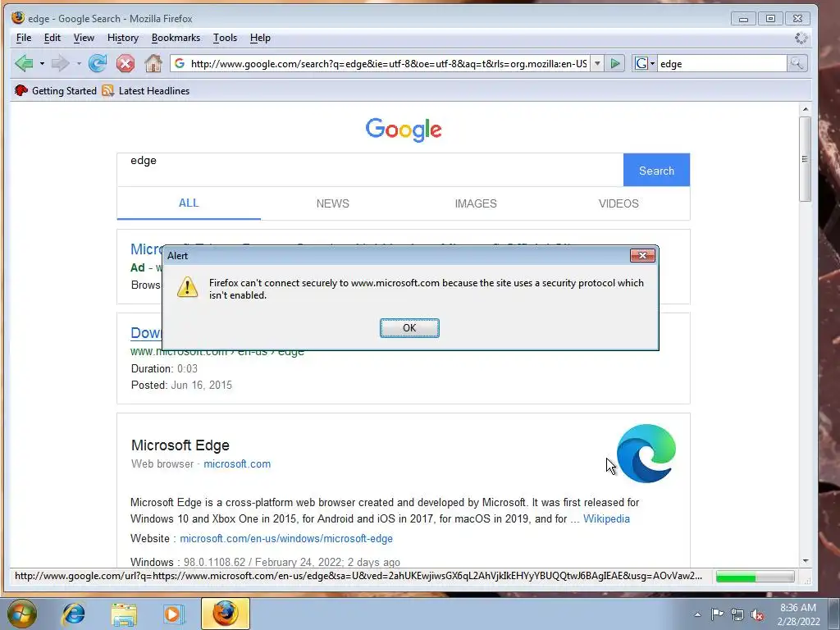840x630 pixels.
Task: Click the green loading progress bar
Action: point(755,577)
